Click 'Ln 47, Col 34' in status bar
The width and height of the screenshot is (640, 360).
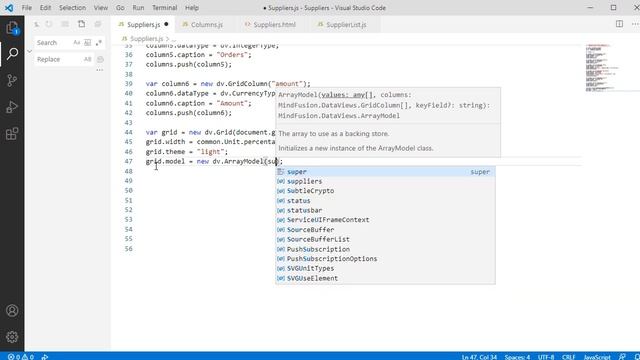tap(479, 357)
